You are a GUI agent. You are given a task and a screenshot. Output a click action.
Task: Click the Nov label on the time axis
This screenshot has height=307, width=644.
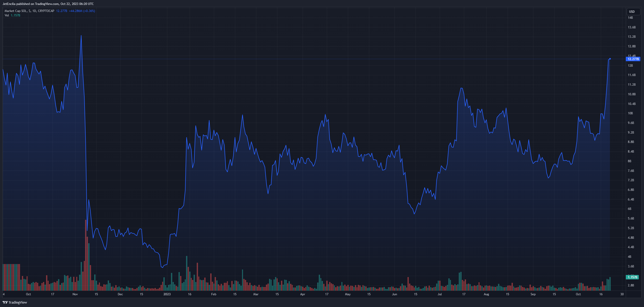click(75, 294)
